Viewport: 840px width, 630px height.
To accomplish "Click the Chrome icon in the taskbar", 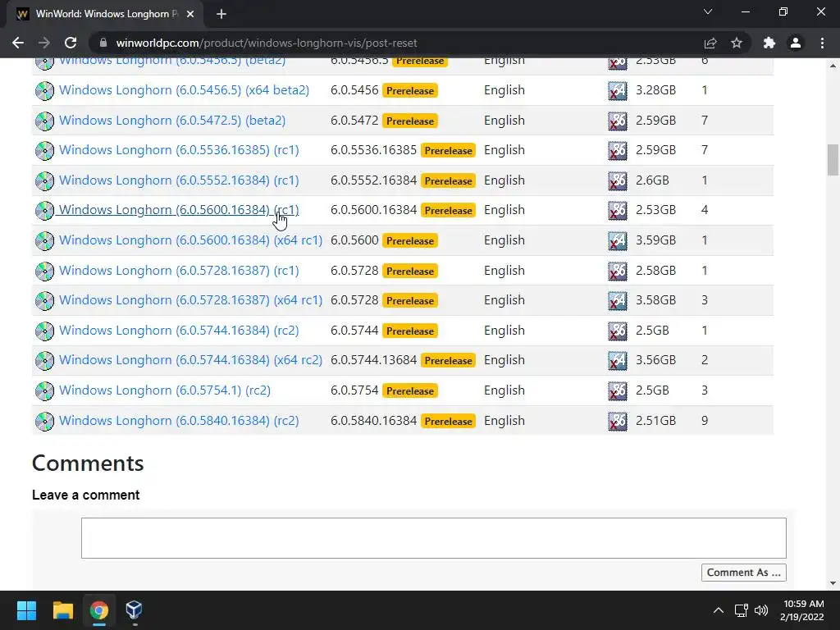I will coord(98,610).
